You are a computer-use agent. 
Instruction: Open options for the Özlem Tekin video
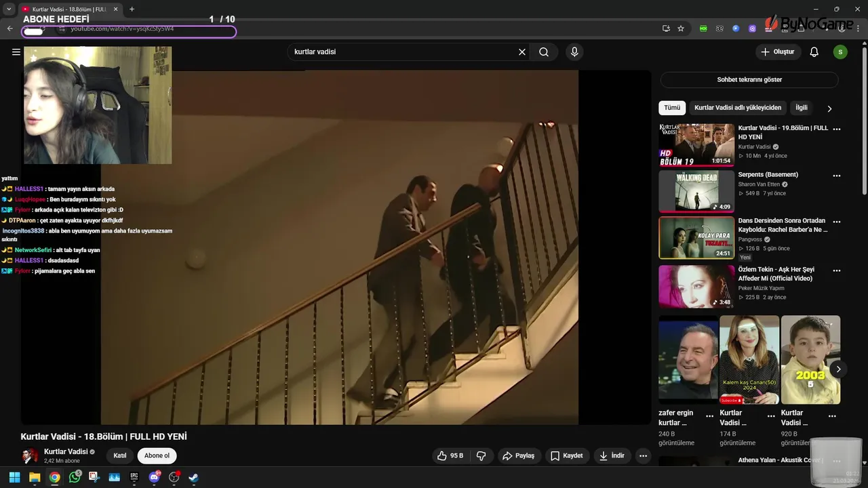click(x=837, y=270)
